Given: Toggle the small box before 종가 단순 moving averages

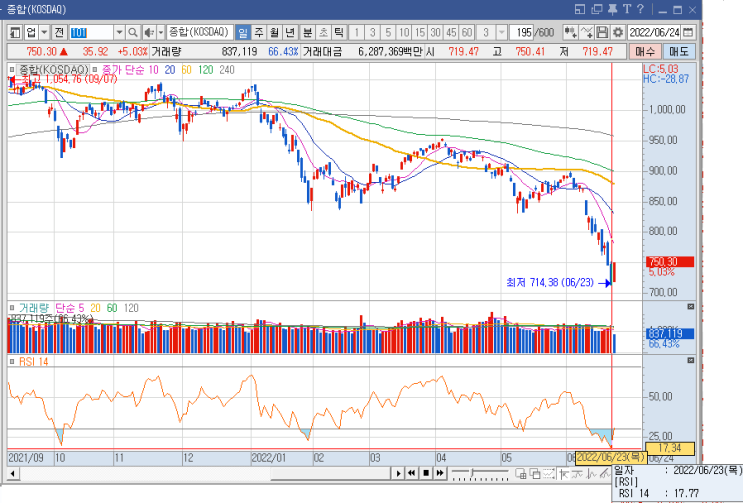Looking at the screenshot, I should coord(94,70).
